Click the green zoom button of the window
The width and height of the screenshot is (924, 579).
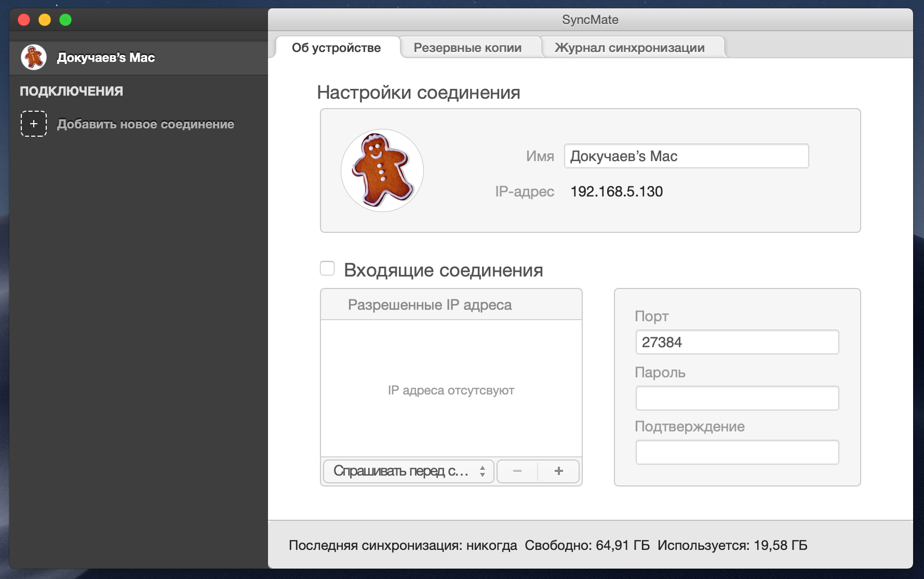pyautogui.click(x=64, y=19)
